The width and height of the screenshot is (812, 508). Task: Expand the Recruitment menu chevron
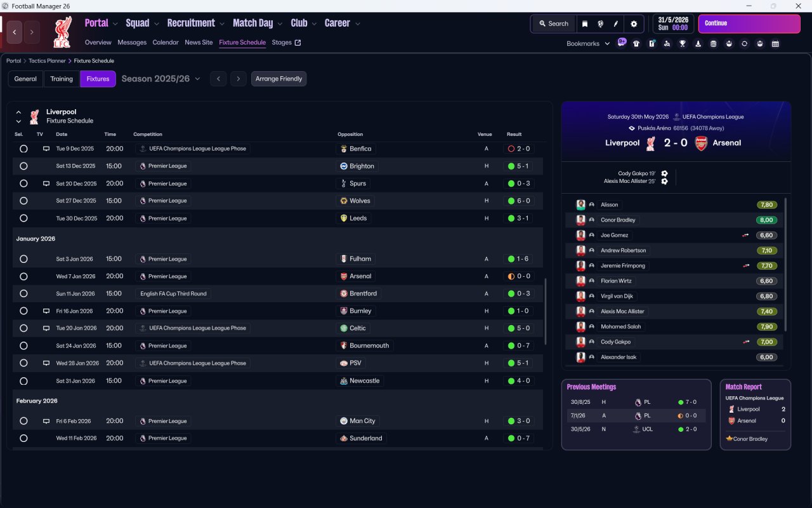pyautogui.click(x=222, y=23)
